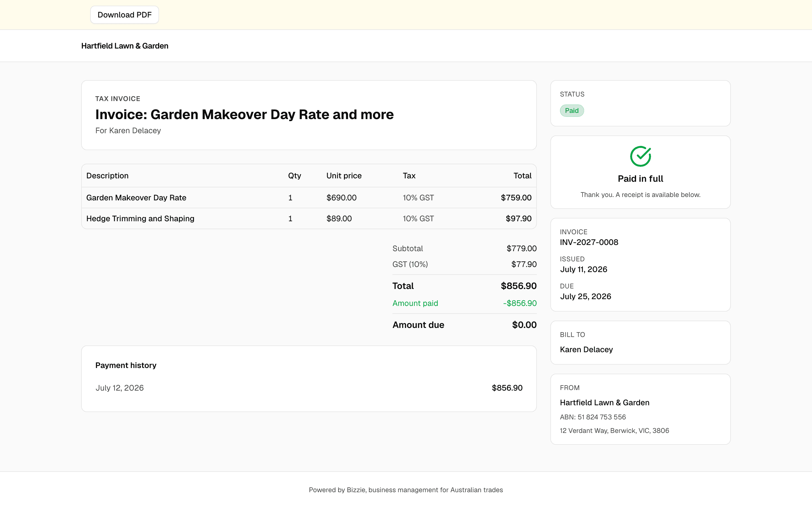This screenshot has width=812, height=508.
Task: Click the Description column header
Action: pos(107,176)
